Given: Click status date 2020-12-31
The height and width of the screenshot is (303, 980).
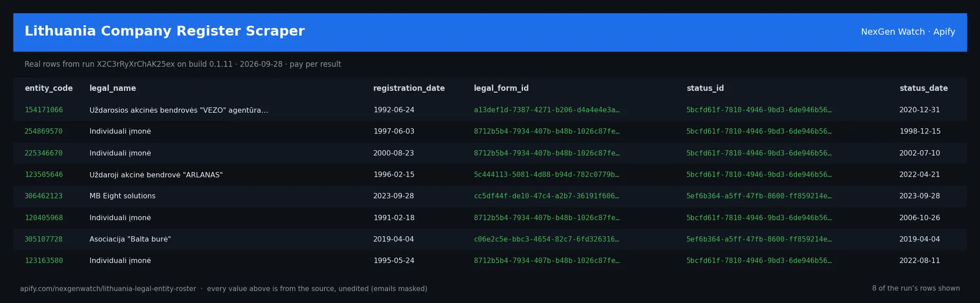Looking at the screenshot, I should click(x=920, y=110).
